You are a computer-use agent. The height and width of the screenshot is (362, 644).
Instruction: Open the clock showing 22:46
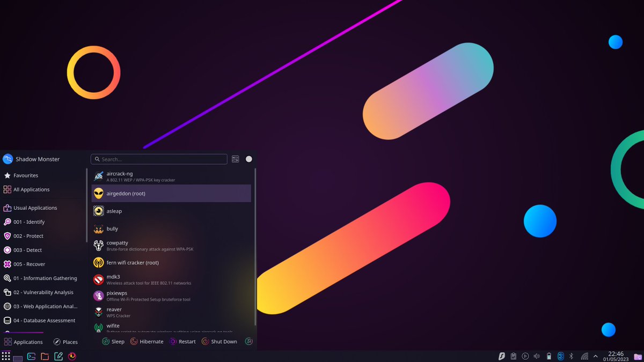coord(616,356)
